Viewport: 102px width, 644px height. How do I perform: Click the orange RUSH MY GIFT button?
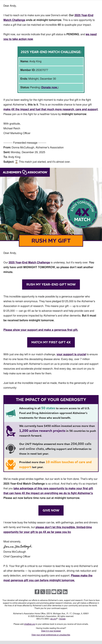pyautogui.click(x=51, y=241)
